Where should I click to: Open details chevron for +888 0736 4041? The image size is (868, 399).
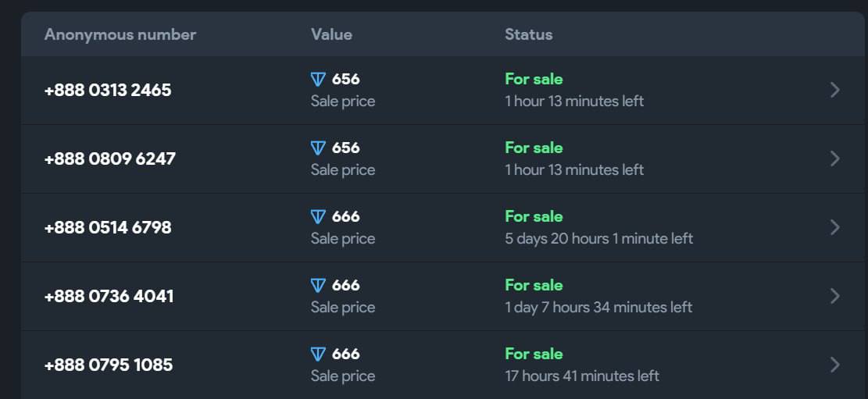click(835, 296)
